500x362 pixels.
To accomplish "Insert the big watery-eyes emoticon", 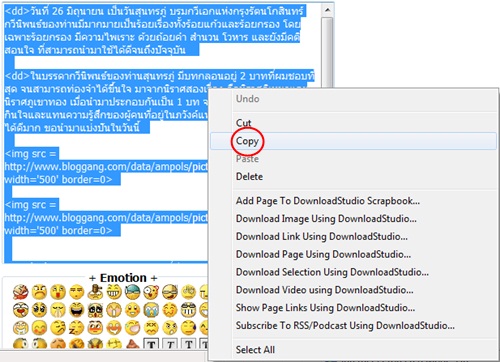I will (39, 310).
